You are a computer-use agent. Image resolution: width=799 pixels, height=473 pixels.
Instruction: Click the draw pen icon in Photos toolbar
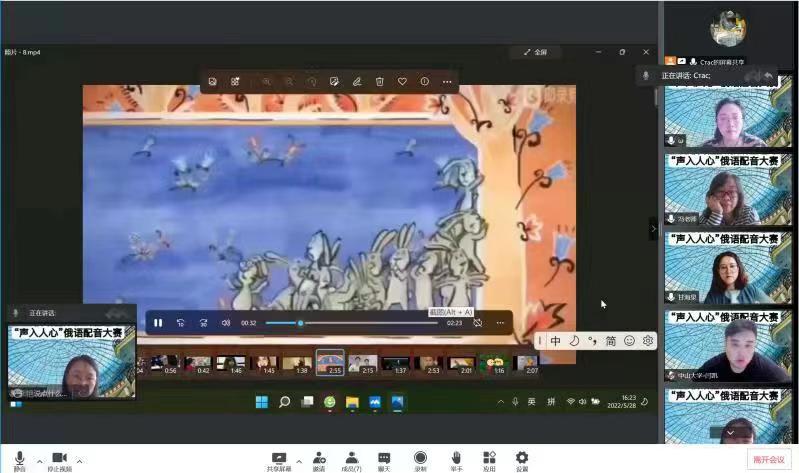pyautogui.click(x=357, y=82)
